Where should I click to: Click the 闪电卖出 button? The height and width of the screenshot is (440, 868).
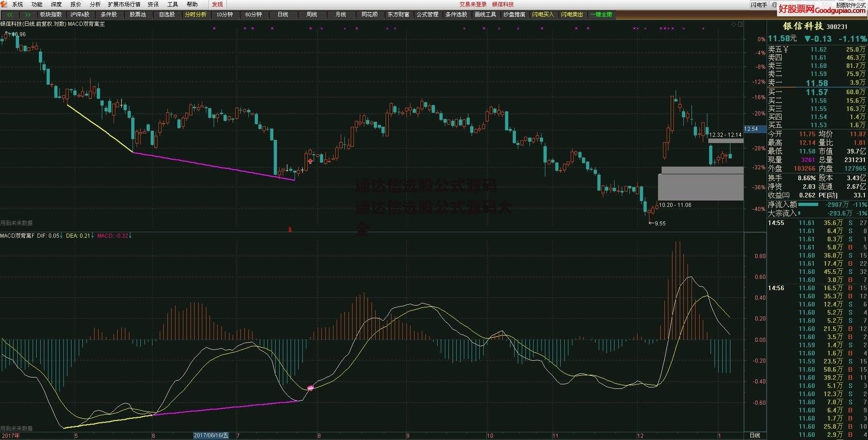572,14
